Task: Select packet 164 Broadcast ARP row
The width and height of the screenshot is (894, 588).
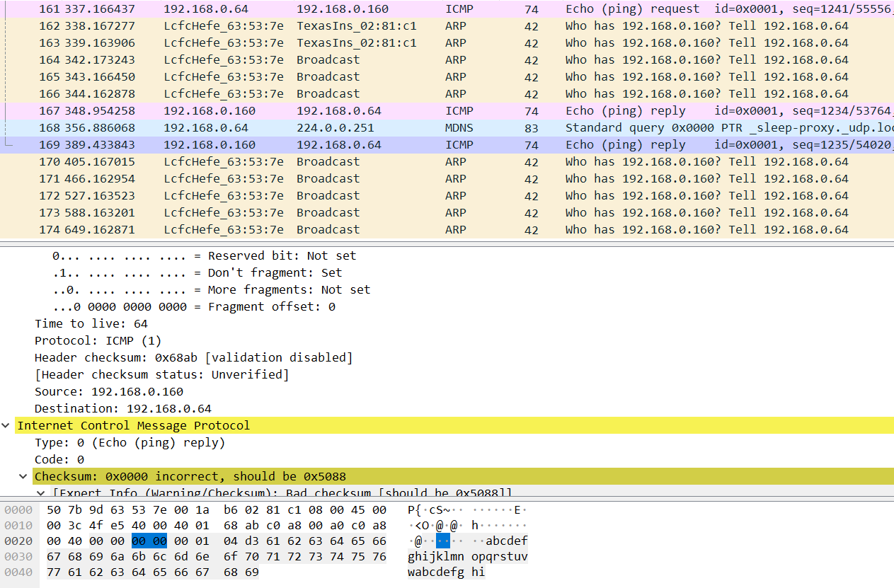Action: (447, 59)
